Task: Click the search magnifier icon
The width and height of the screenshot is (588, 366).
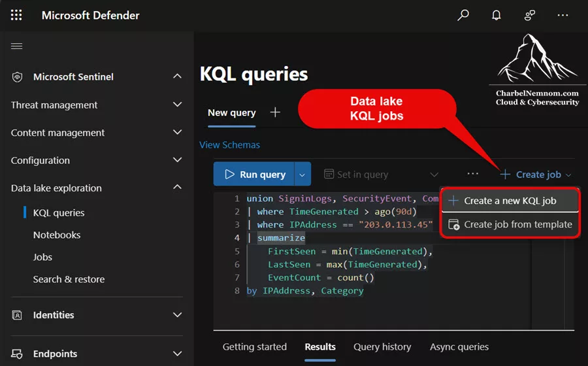Action: coord(463,15)
